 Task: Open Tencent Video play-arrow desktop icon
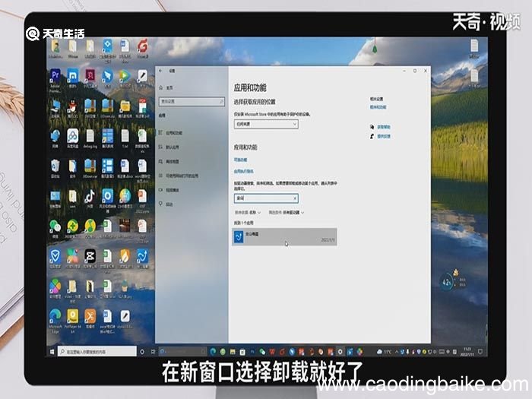click(125, 78)
